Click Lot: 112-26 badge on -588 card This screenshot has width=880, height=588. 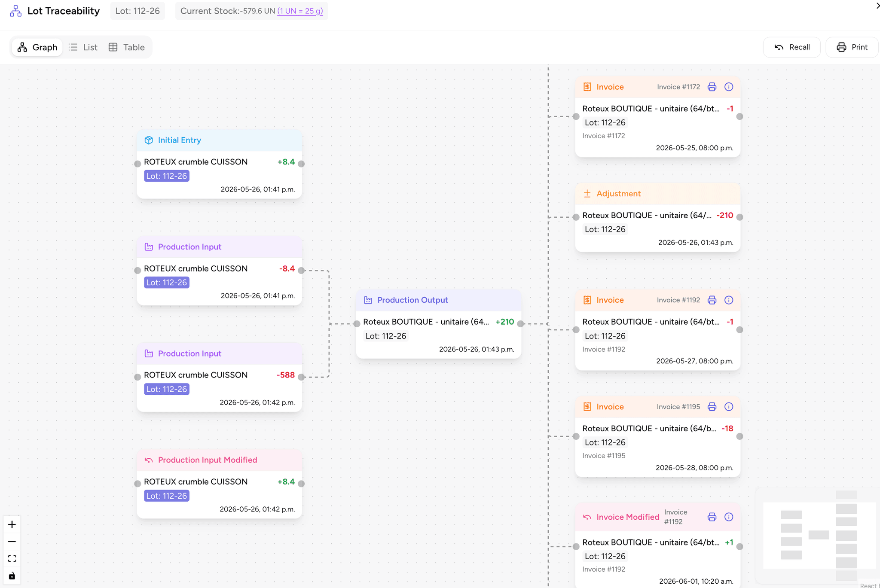[167, 389]
